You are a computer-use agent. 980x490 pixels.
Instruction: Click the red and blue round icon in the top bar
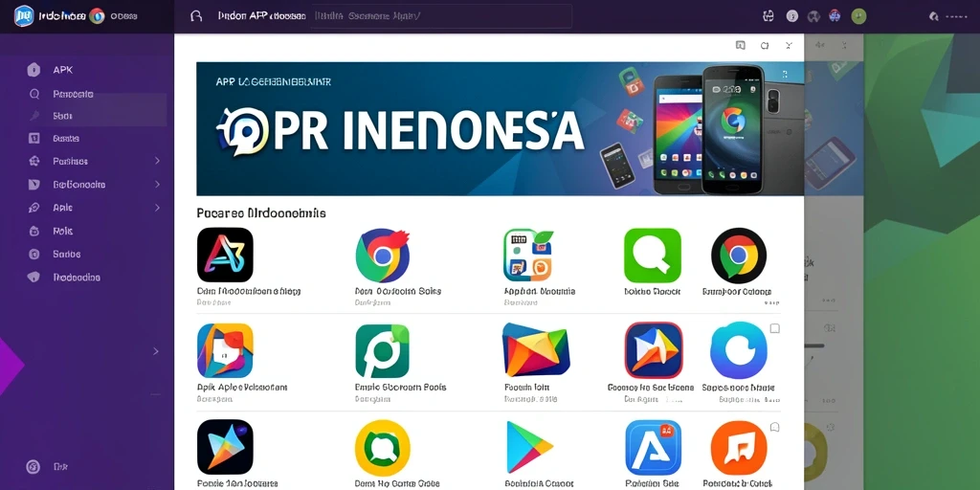pyautogui.click(x=835, y=16)
